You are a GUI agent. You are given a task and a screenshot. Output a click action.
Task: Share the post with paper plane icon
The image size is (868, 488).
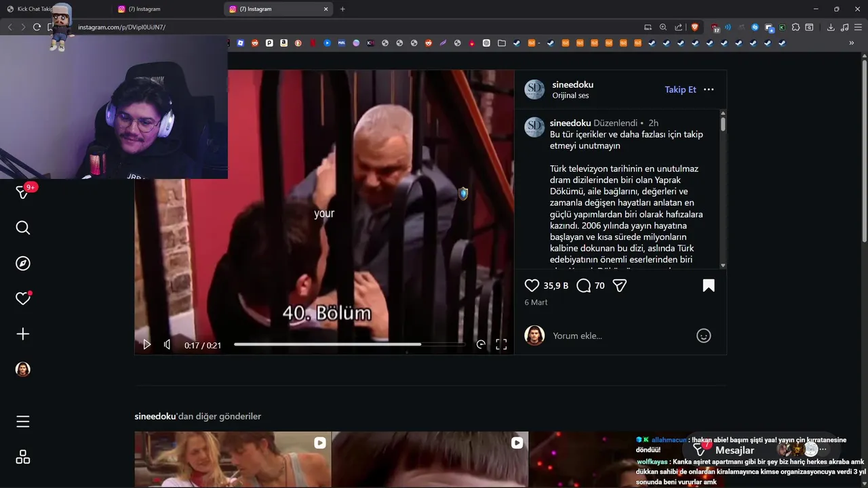click(x=620, y=286)
